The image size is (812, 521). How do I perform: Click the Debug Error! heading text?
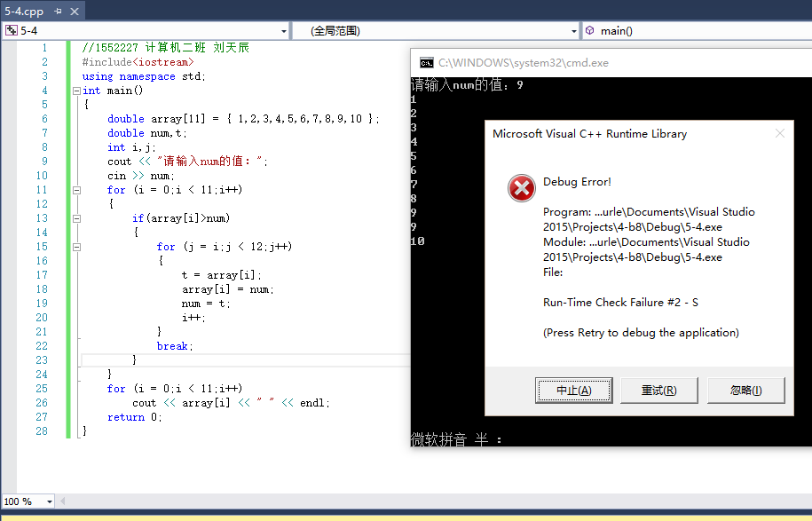click(x=577, y=182)
